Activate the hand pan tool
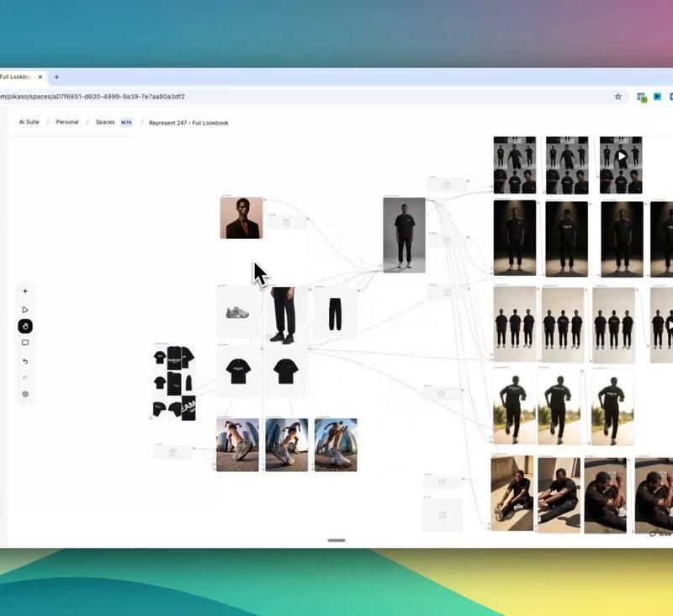The height and width of the screenshot is (616, 673). [x=25, y=327]
